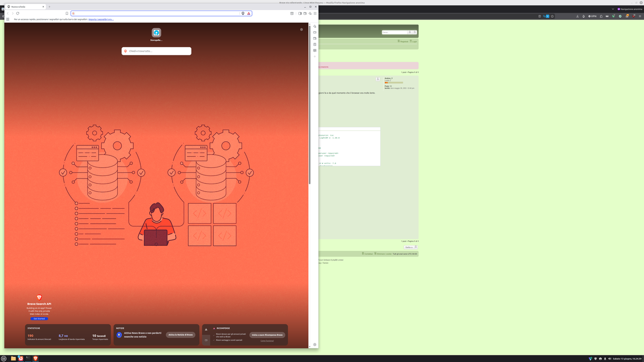Expand Firefox list all tabs chevron
The height and width of the screenshot is (362, 644).
pos(613,9)
